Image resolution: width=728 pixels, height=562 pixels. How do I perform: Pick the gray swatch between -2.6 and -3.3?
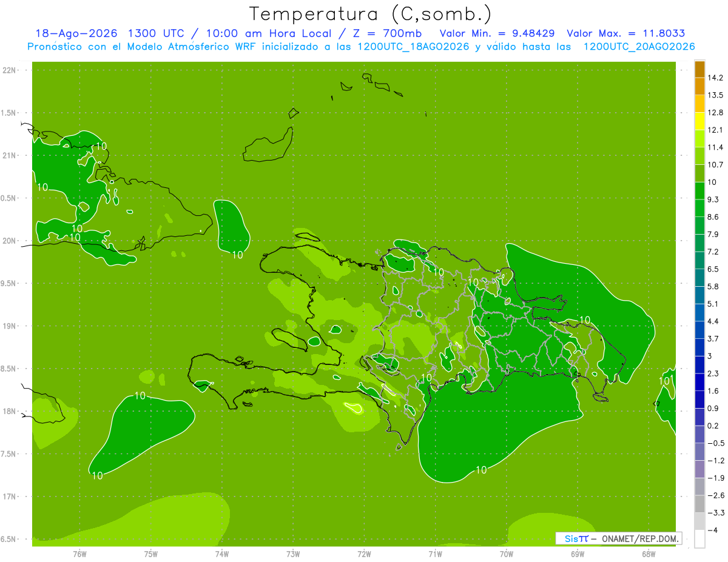tap(699, 504)
